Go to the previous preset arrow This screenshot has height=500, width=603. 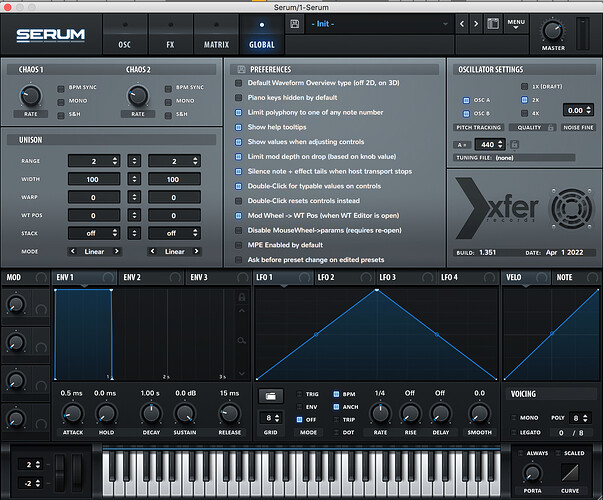click(x=462, y=24)
